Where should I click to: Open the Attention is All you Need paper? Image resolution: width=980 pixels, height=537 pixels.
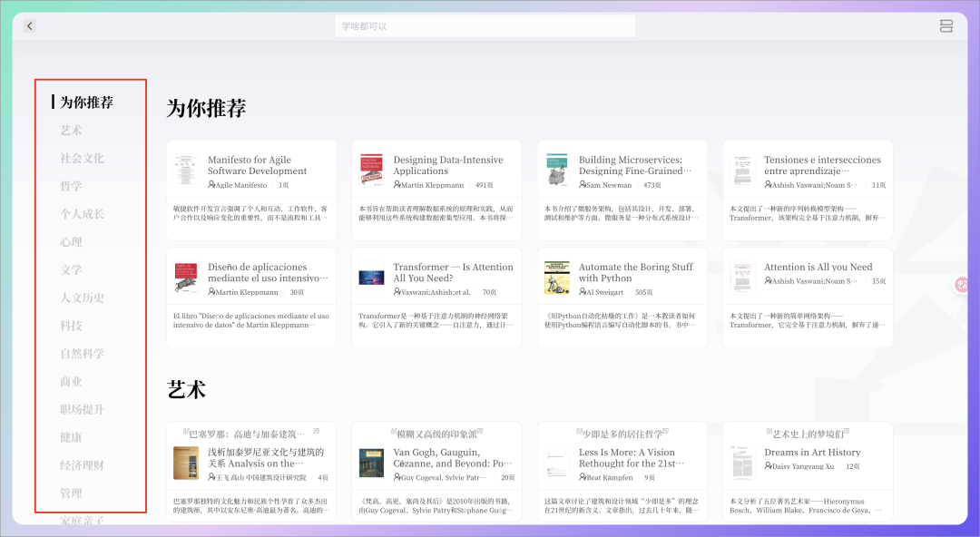coord(808,297)
